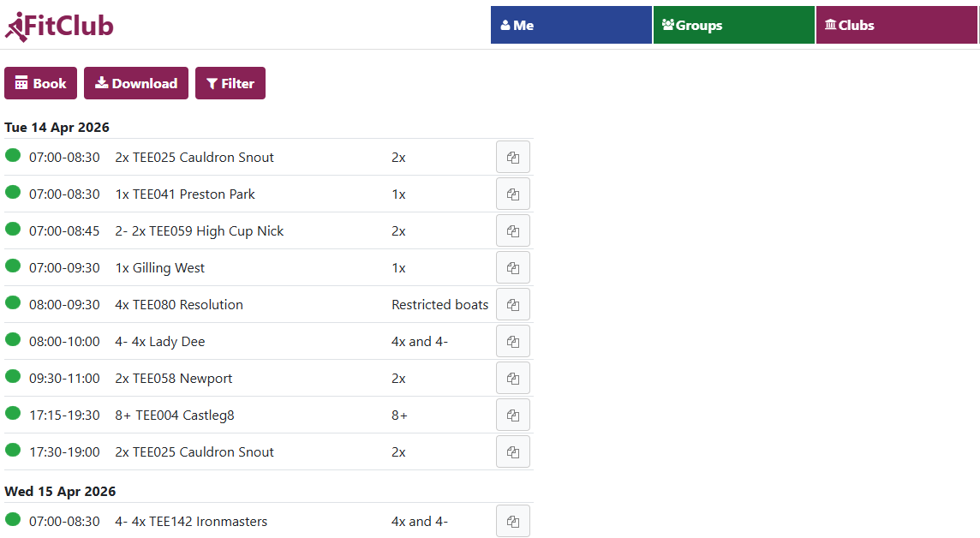Copy the High Cup Nick booking
Image resolution: width=980 pixels, height=538 pixels.
512,231
